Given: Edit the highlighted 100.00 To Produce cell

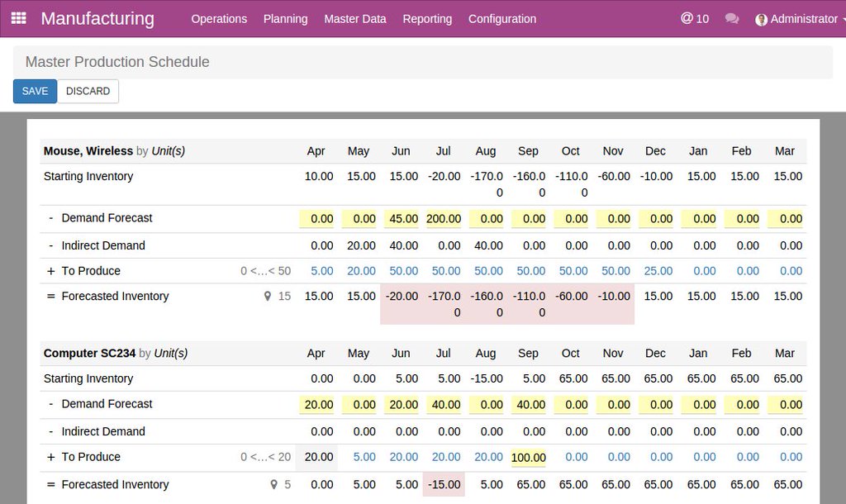Looking at the screenshot, I should pyautogui.click(x=528, y=457).
